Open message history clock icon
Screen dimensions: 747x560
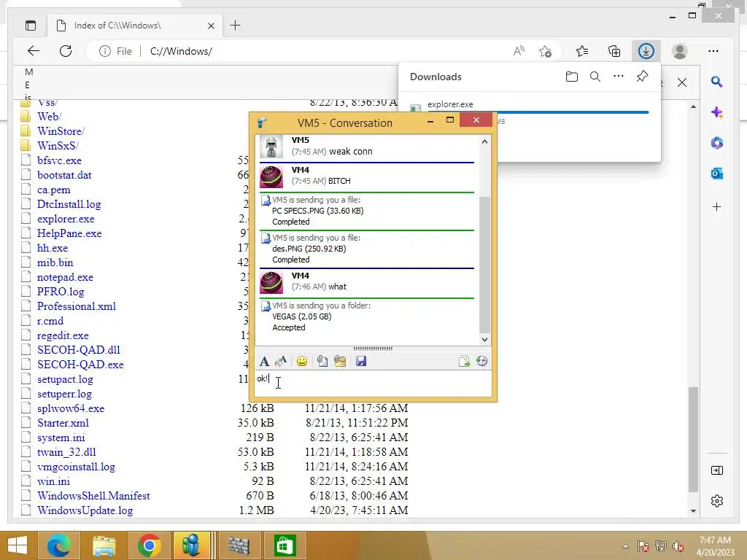(x=481, y=362)
